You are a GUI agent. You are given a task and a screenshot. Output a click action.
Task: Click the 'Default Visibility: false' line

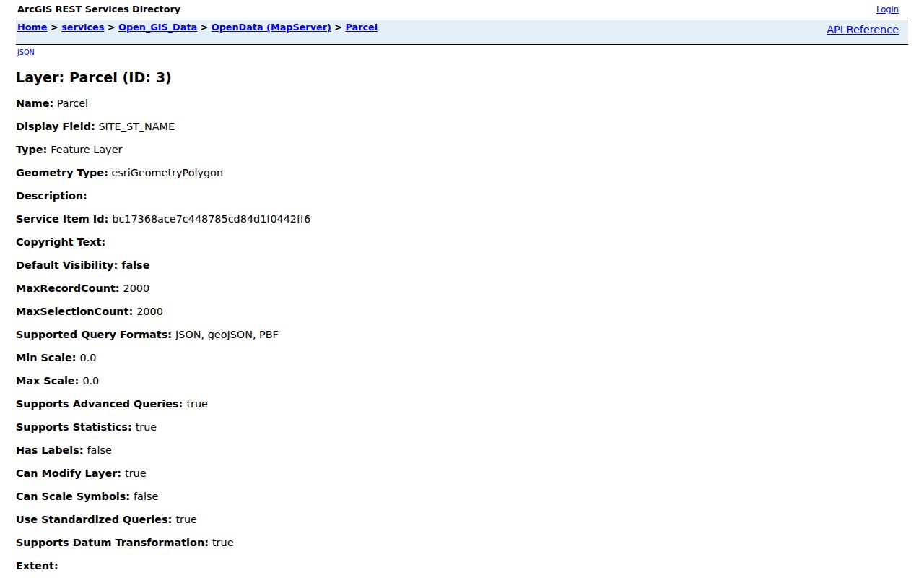coord(83,265)
